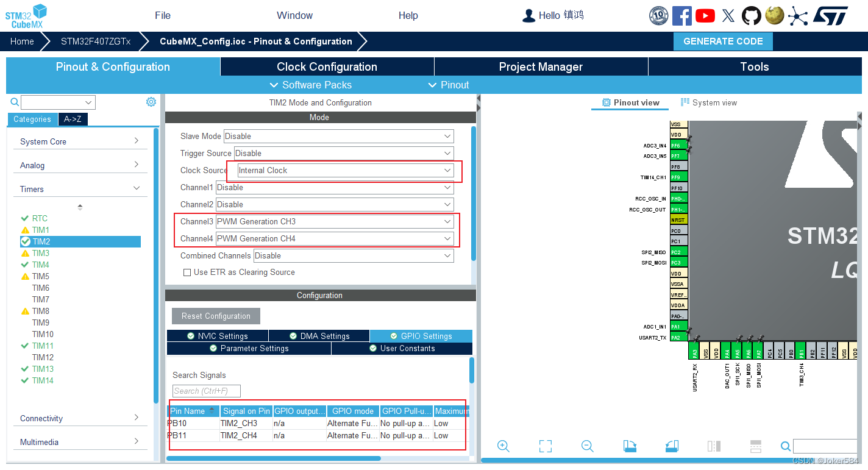Expand the Connectivity category
868x470 pixels.
[80, 418]
